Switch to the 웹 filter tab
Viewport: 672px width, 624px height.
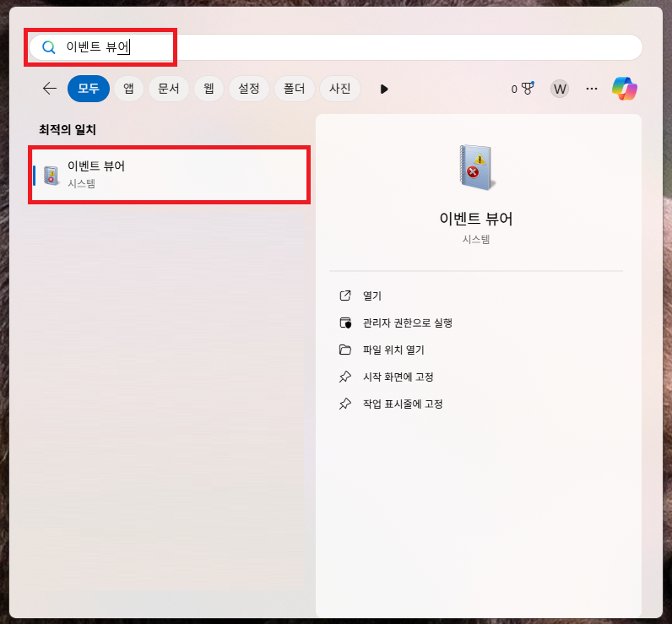(209, 89)
